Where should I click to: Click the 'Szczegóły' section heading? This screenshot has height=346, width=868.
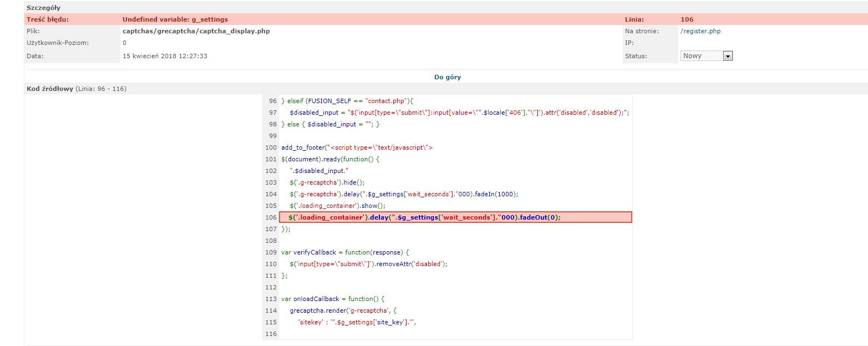tap(44, 8)
